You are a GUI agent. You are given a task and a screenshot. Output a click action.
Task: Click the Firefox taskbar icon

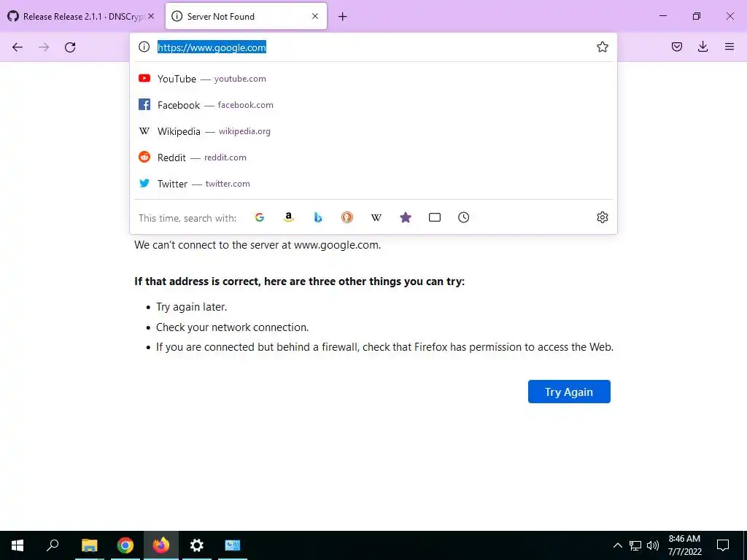tap(160, 545)
